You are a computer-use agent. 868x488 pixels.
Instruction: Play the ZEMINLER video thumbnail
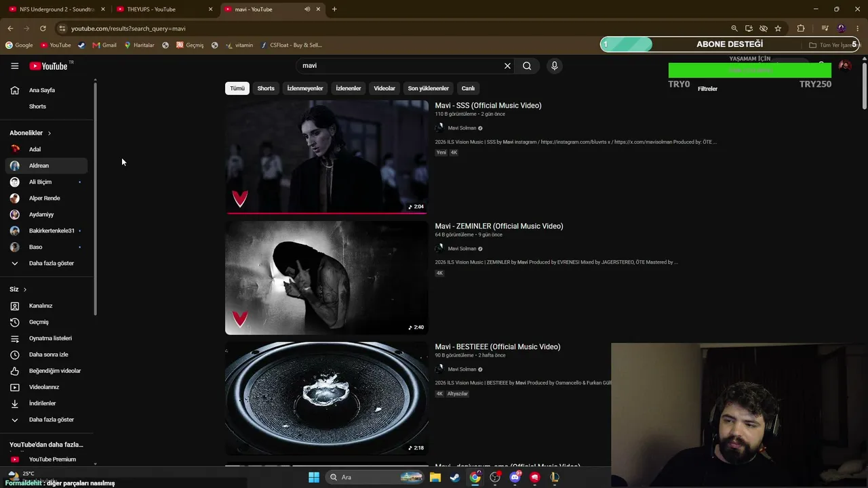point(327,278)
